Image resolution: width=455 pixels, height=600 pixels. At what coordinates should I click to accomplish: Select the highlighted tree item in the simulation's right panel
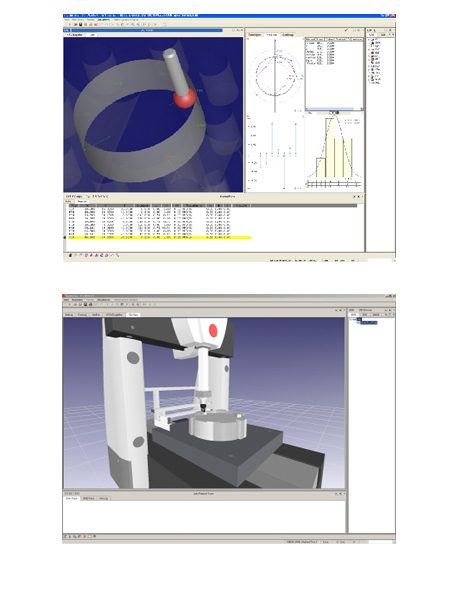(x=369, y=323)
